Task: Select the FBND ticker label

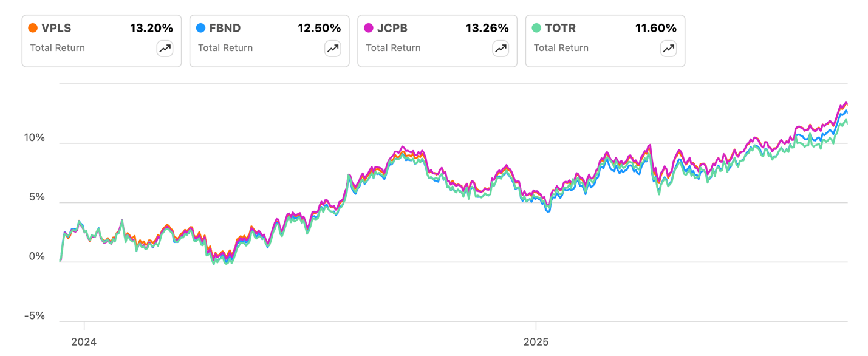Action: [225, 28]
